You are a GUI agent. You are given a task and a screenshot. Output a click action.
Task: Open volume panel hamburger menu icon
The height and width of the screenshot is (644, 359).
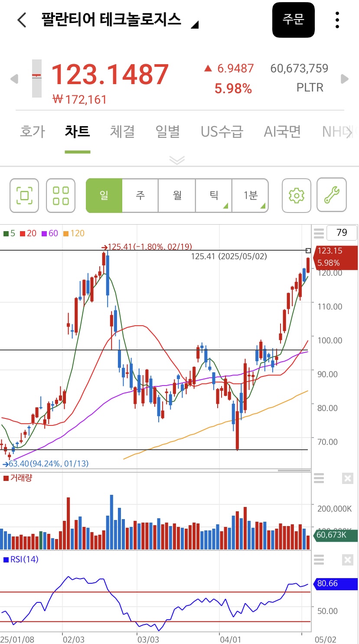click(319, 478)
